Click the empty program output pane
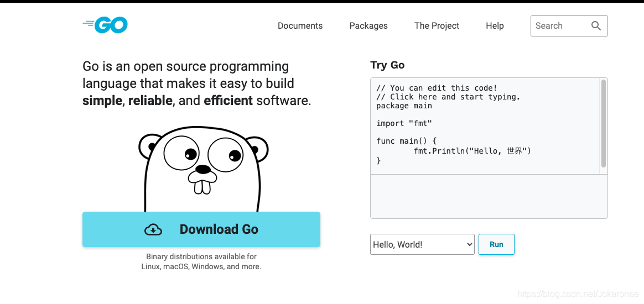 (x=489, y=197)
